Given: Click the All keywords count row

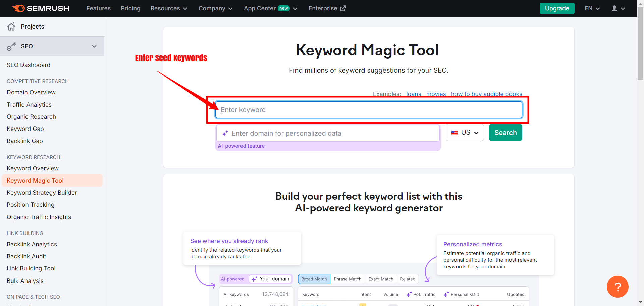Looking at the screenshot, I should tap(256, 294).
